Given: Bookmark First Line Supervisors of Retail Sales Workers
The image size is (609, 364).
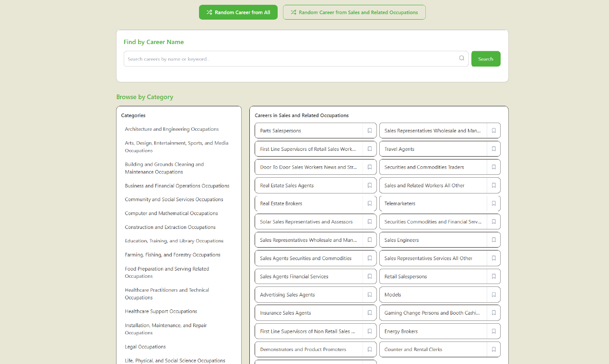Looking at the screenshot, I should click(x=370, y=149).
